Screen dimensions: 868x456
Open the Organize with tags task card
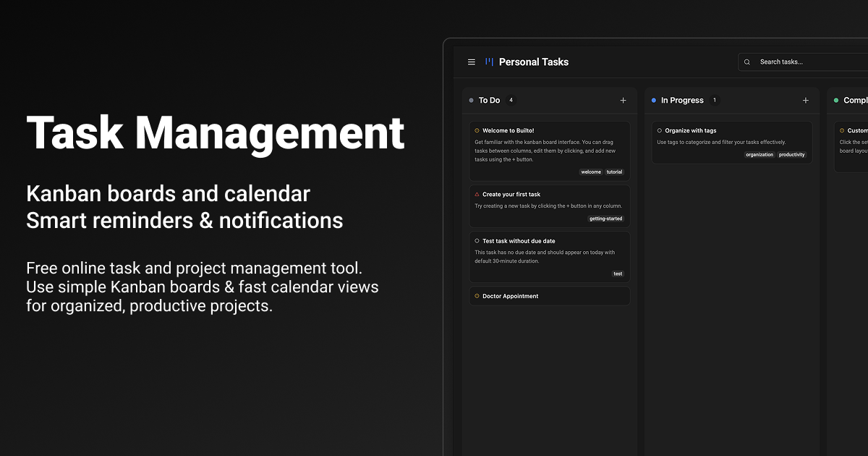(x=732, y=142)
